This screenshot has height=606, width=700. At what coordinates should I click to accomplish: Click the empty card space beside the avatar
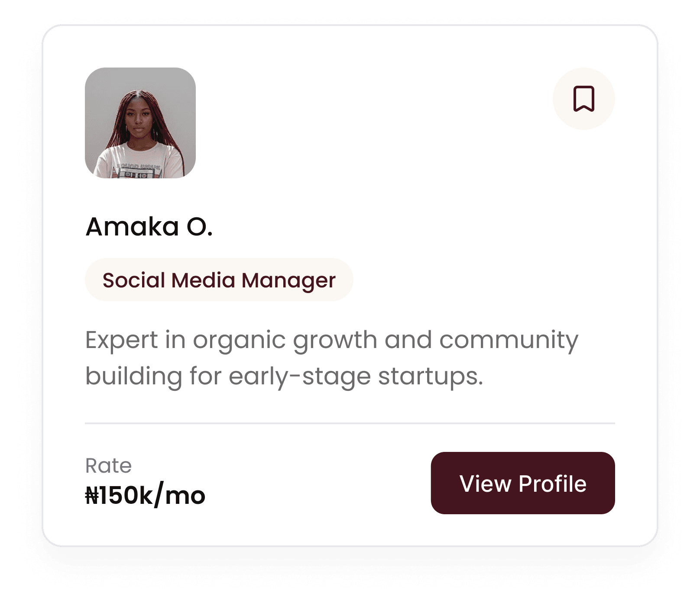tap(373, 123)
